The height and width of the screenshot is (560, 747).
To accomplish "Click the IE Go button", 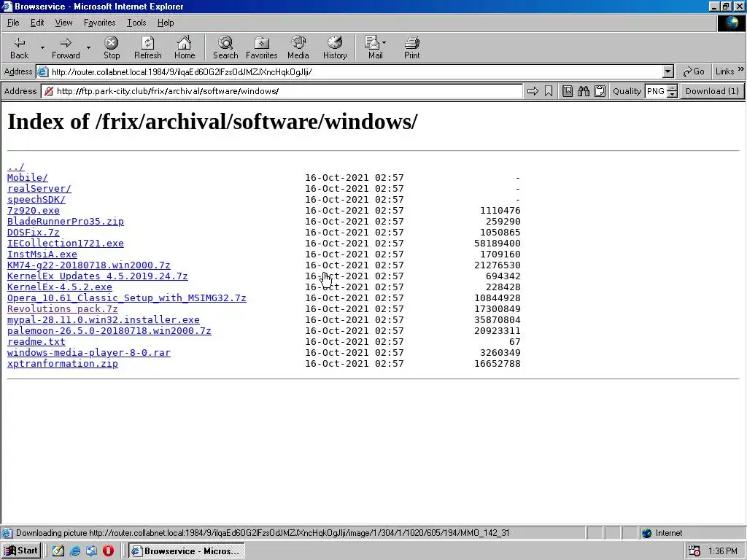I will pos(693,71).
